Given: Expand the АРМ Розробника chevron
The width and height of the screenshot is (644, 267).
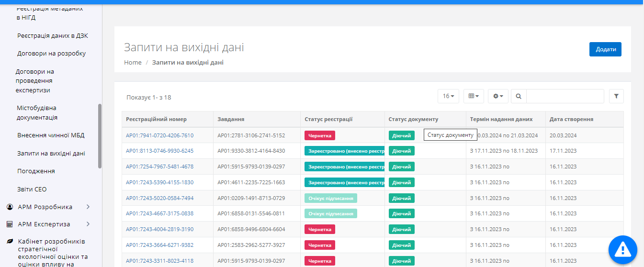Looking at the screenshot, I should (x=88, y=207).
